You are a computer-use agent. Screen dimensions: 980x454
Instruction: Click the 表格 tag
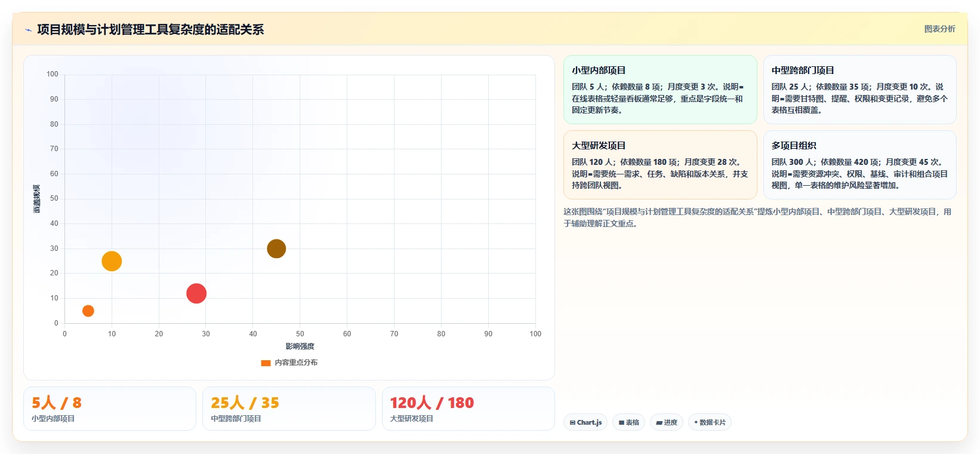[x=628, y=422]
